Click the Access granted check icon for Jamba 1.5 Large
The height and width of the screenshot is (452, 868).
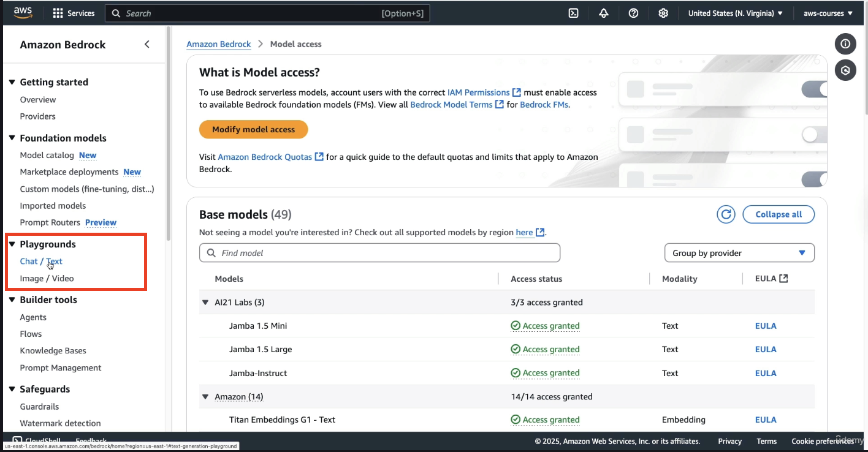pyautogui.click(x=516, y=349)
